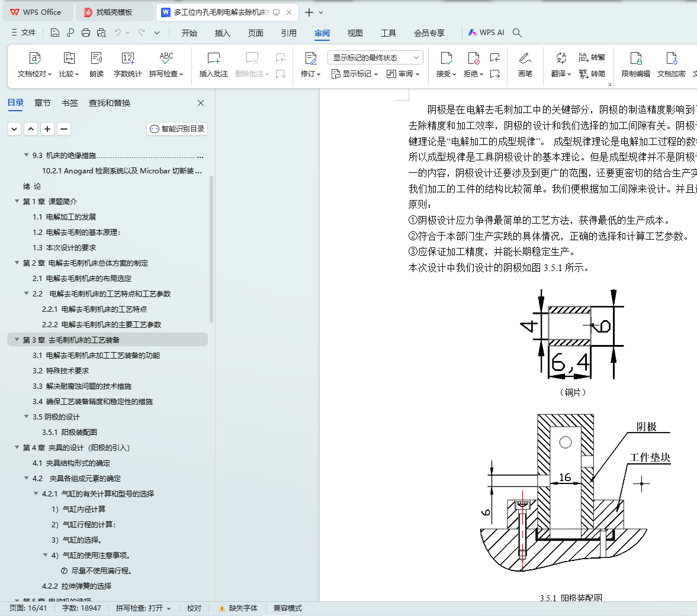The width and height of the screenshot is (697, 616).
Task: Run 拼写检查 spell check
Action: 166,65
